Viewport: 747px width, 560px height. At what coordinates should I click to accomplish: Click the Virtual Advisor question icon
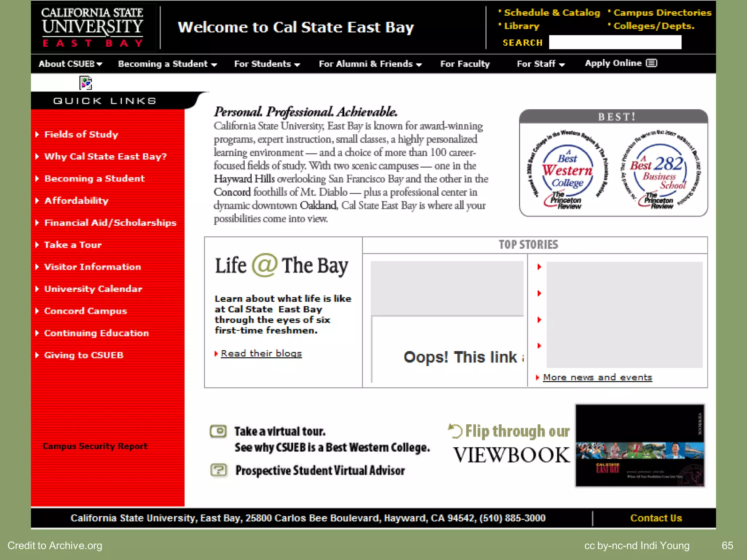[218, 470]
